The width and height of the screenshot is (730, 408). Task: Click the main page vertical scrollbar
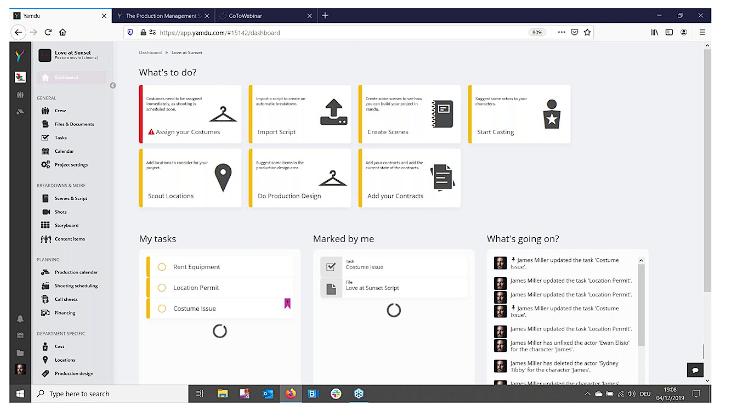707,170
